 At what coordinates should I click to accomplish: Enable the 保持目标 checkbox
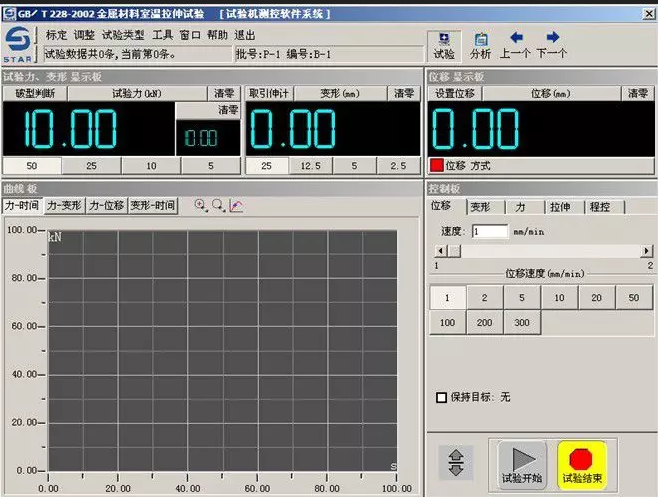(442, 397)
